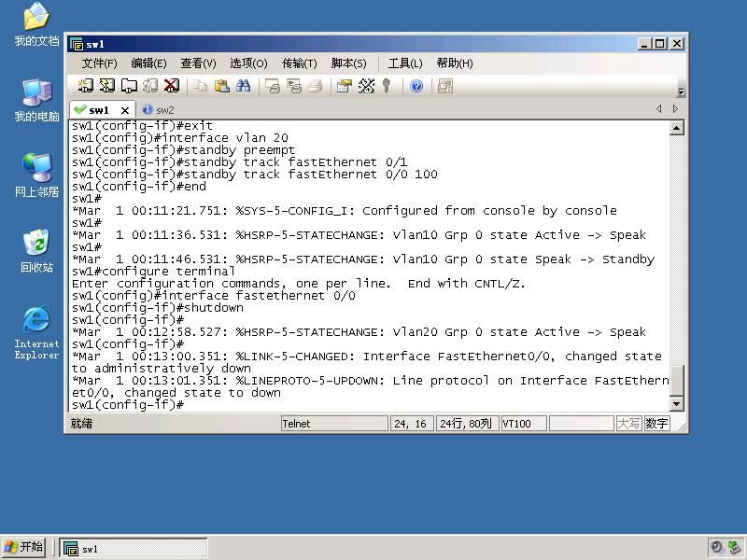The image size is (747, 560).
Task: Click the Print Screen toolbar icon
Action: [273, 86]
